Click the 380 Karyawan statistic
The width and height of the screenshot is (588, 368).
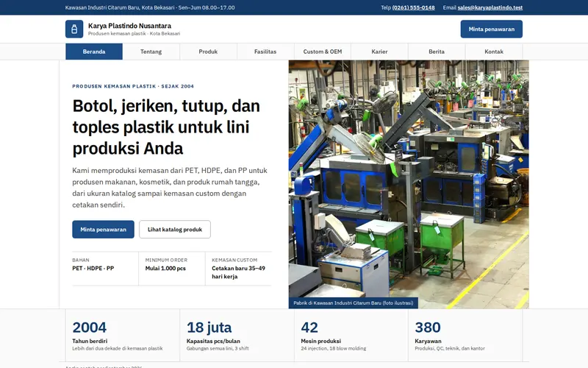click(465, 336)
